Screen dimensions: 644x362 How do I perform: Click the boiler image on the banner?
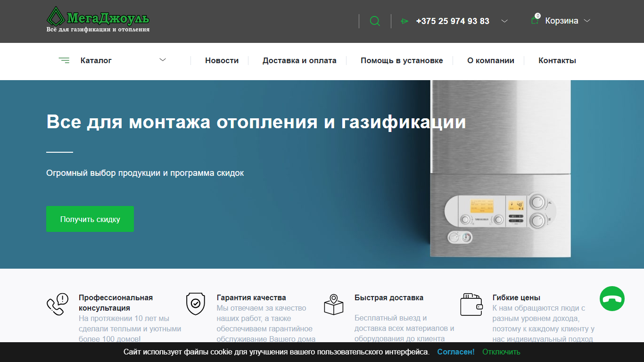click(501, 169)
